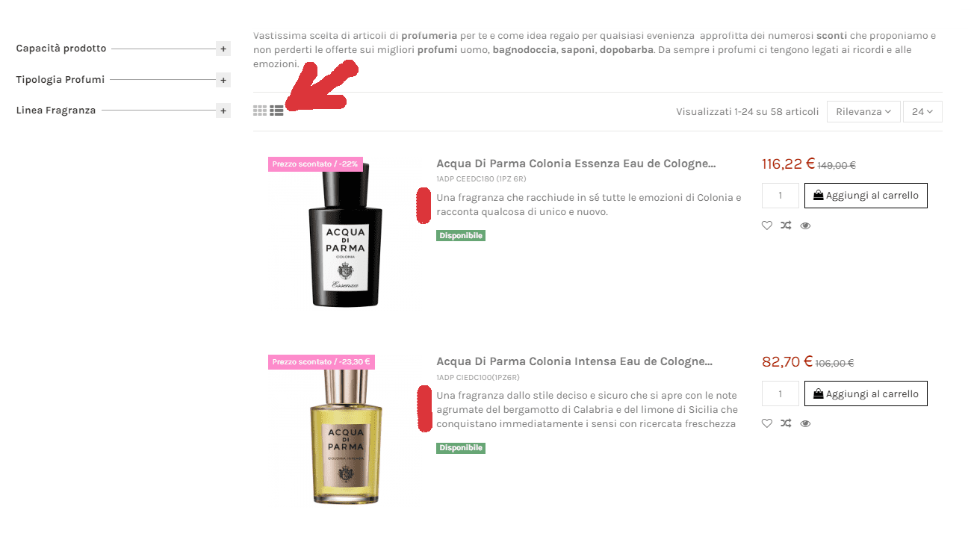Viewport: 971px width, 560px height.
Task: Expand the Tipologia Profumi filter
Action: (x=223, y=80)
